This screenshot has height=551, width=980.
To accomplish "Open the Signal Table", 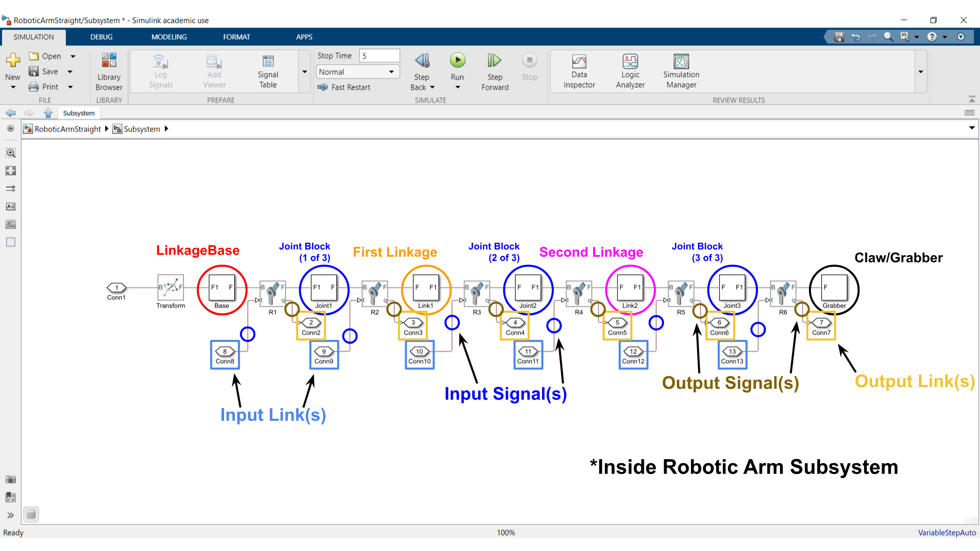I will 267,71.
